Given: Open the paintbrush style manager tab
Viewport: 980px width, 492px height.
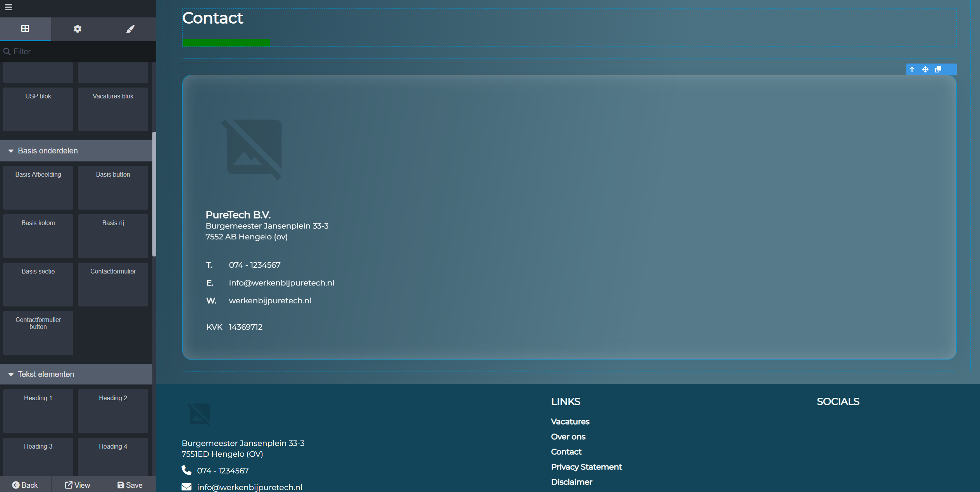Looking at the screenshot, I should tap(130, 29).
